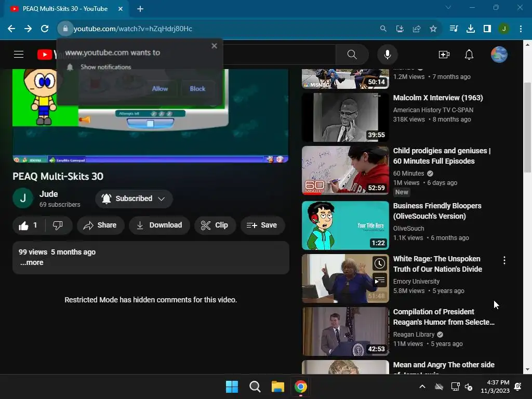Click the site lock icon in address bar
The image size is (532, 399).
65,29
